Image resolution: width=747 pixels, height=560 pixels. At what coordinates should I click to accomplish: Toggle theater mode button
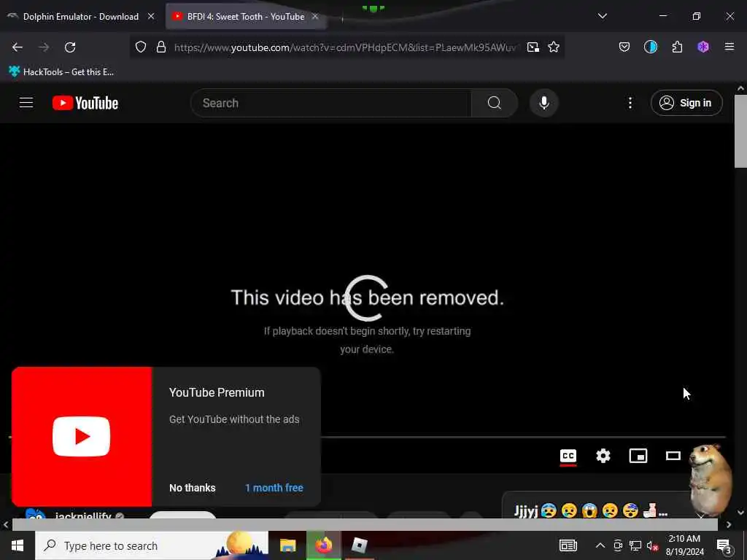click(673, 456)
